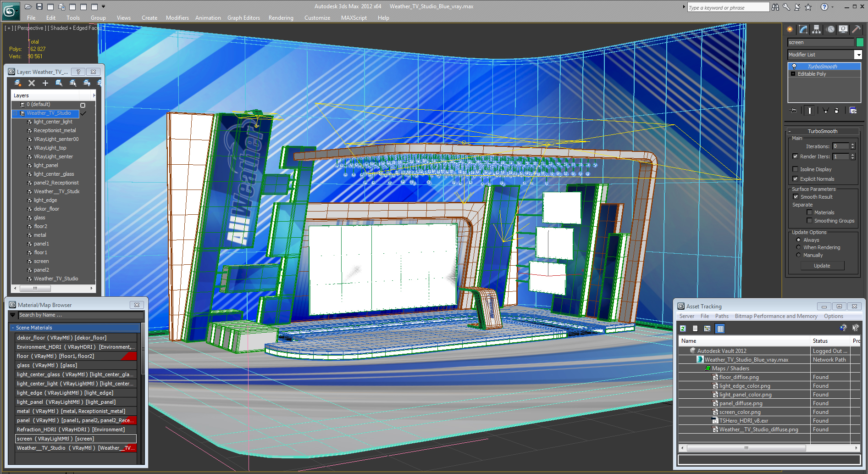
Task: Open the Rendering menu
Action: click(281, 18)
